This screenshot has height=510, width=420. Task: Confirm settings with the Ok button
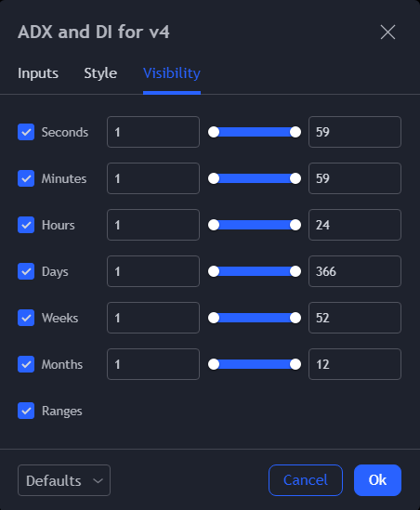pos(377,480)
